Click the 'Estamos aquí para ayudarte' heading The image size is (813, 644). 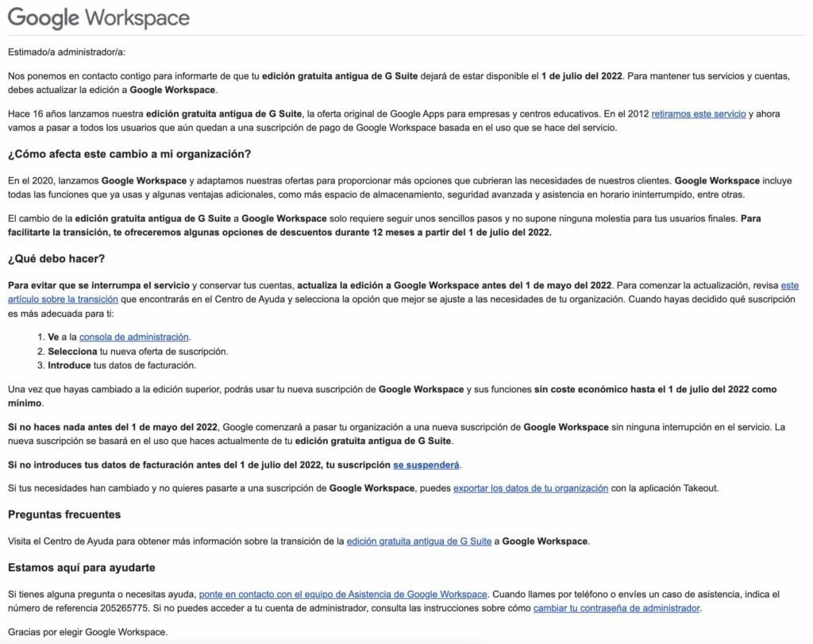point(82,567)
